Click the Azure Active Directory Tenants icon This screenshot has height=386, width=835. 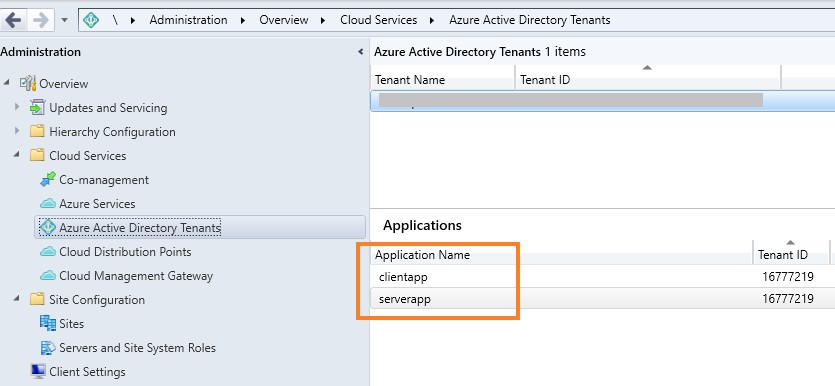click(x=48, y=227)
